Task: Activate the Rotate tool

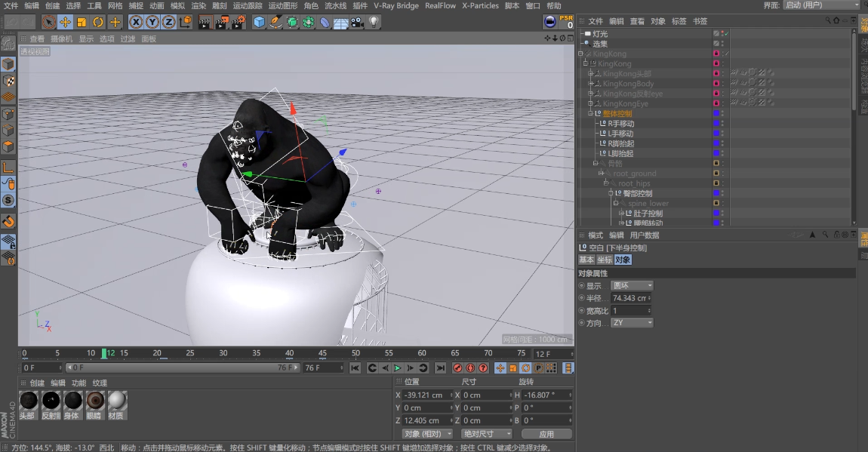Action: [x=98, y=22]
